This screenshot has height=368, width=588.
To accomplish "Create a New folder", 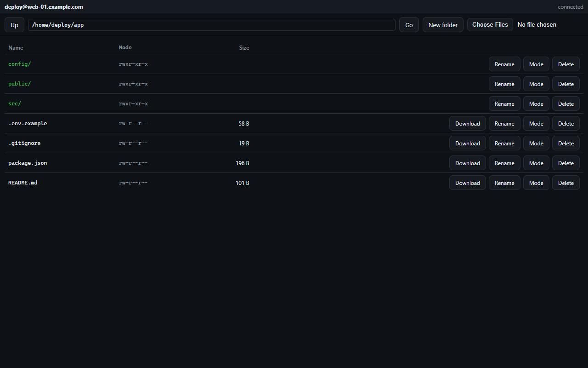I will pyautogui.click(x=443, y=25).
